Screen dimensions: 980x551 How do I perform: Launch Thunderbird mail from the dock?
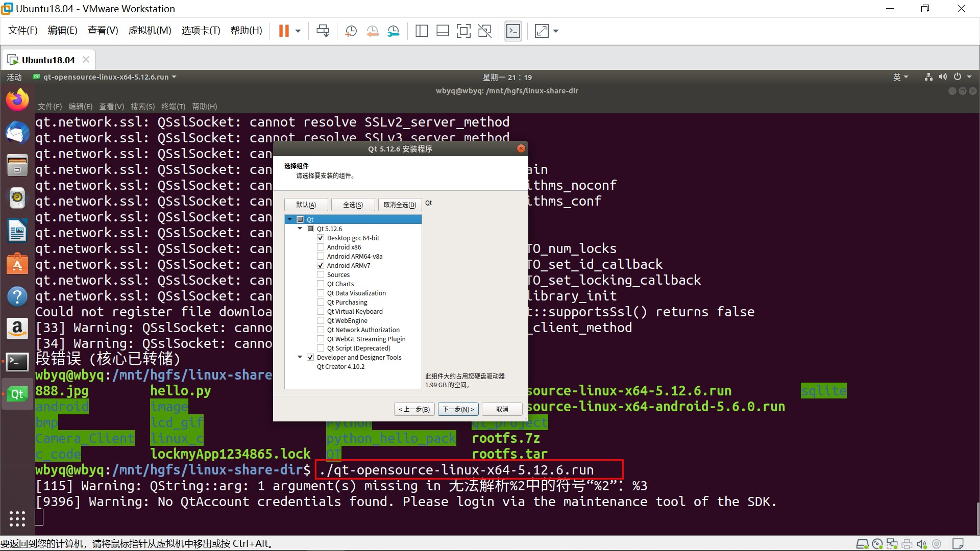point(17,133)
